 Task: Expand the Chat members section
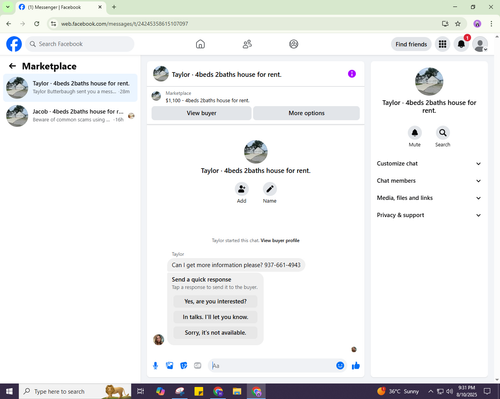pyautogui.click(x=429, y=181)
